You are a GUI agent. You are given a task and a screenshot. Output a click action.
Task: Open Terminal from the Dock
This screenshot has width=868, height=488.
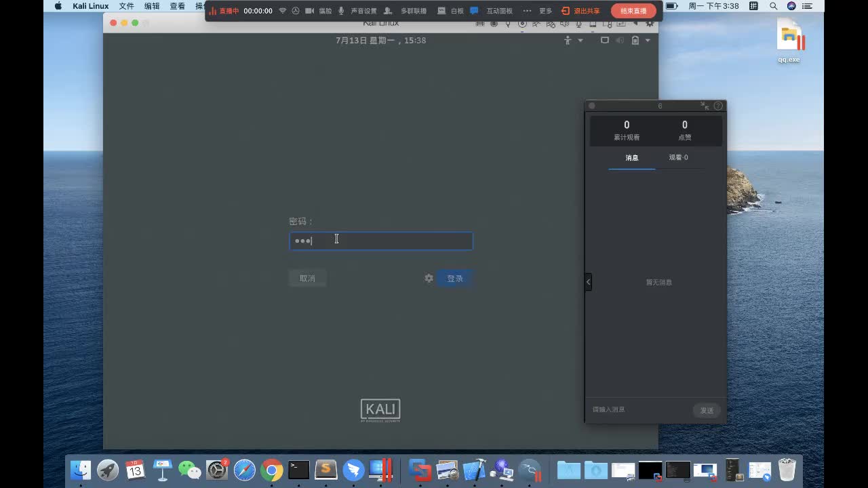299,470
